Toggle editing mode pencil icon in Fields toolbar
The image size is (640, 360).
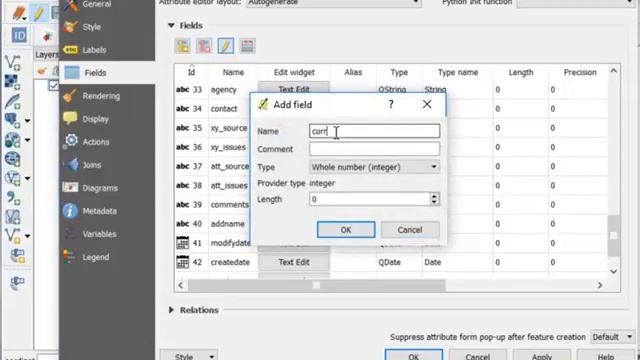coord(226,46)
